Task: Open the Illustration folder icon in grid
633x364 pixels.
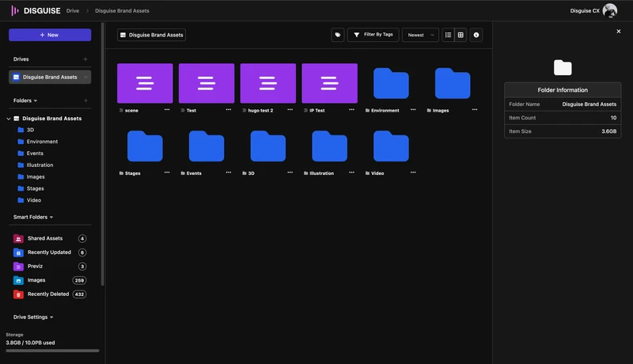Action: (x=329, y=146)
